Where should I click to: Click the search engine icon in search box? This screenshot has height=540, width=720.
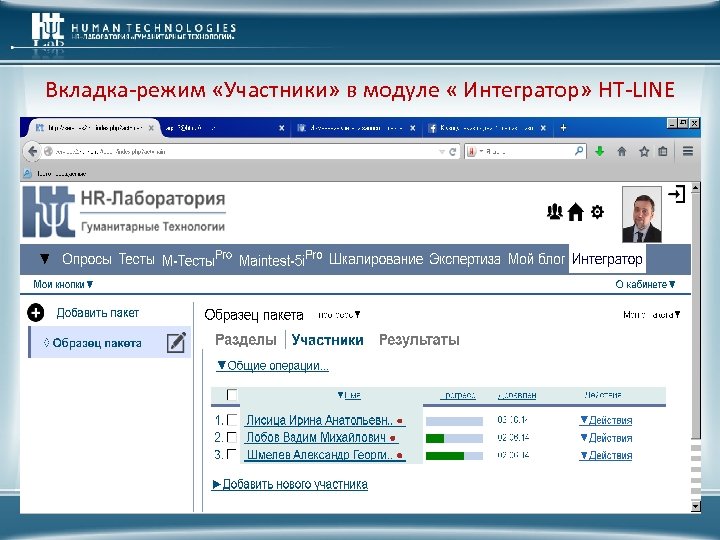(x=471, y=151)
